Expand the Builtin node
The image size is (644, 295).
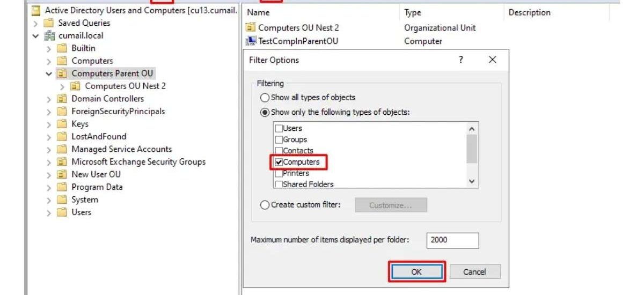coord(49,48)
